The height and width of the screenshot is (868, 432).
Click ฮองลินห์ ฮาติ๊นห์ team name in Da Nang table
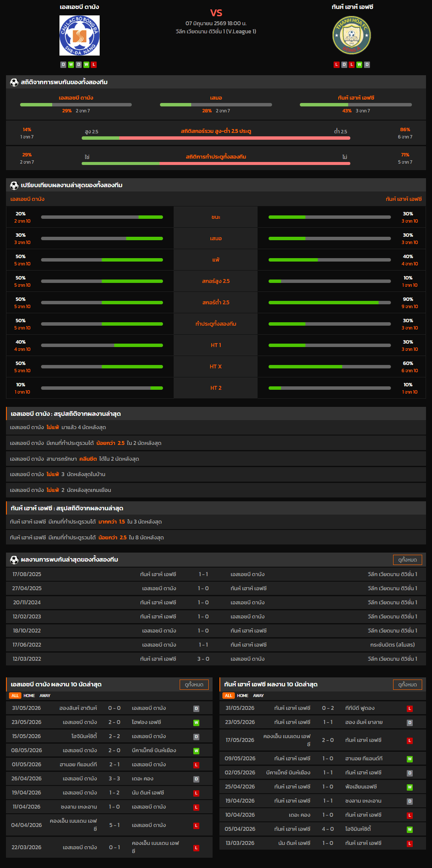click(x=78, y=708)
